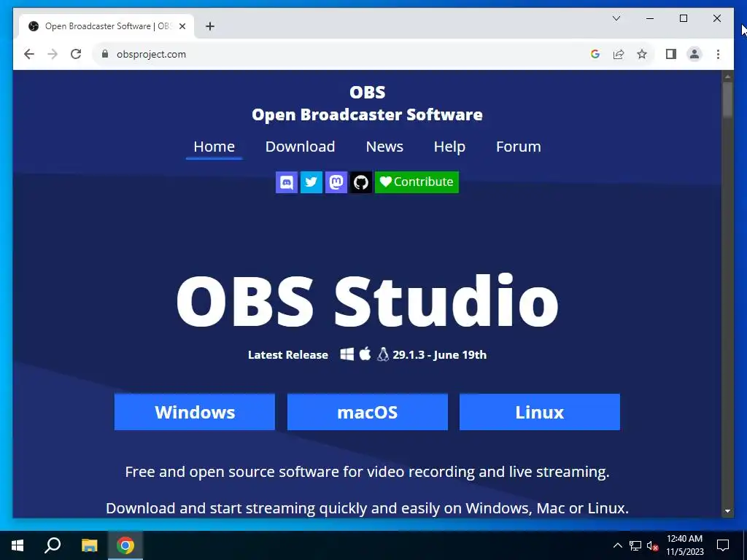The image size is (747, 560).
Task: Select the Open Broadcaster Software tab
Action: (107, 26)
